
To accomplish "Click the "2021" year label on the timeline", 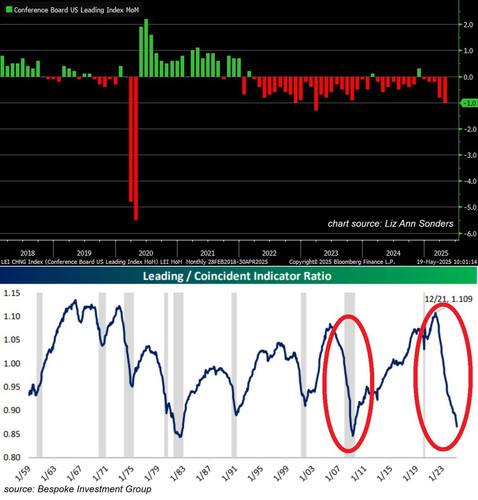I will click(x=207, y=253).
